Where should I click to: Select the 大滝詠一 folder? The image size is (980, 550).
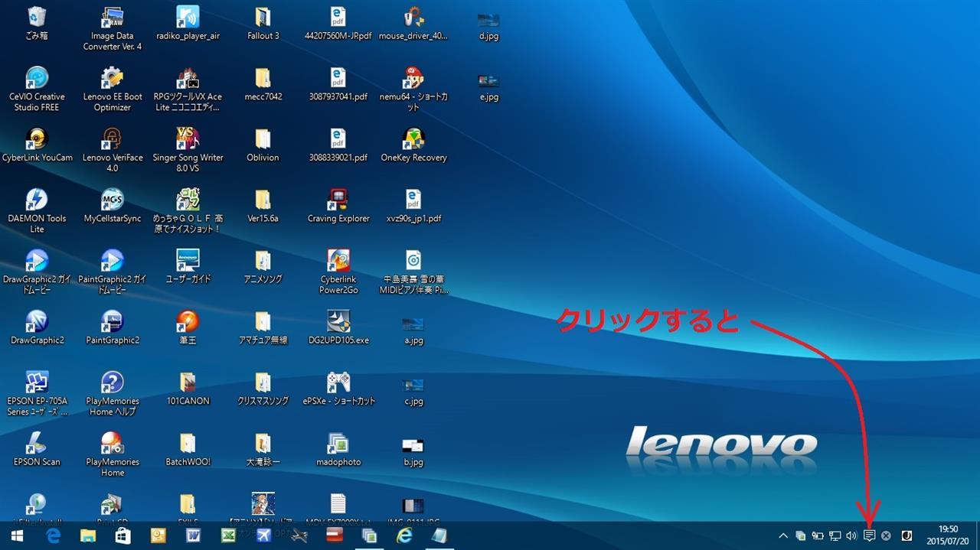[263, 449]
